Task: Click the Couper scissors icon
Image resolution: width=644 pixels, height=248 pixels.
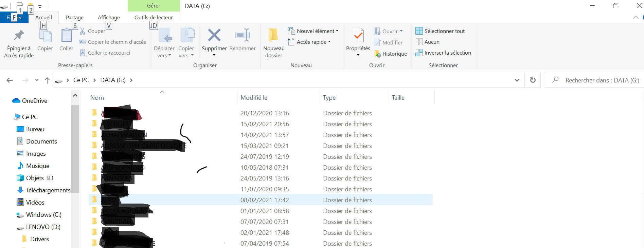Action: tap(82, 31)
